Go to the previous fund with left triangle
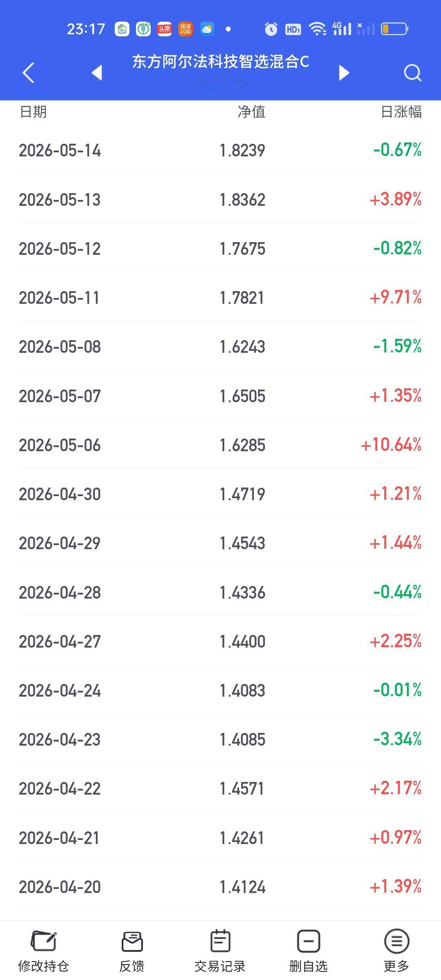Screen dimensions: 441x980 coord(97,73)
